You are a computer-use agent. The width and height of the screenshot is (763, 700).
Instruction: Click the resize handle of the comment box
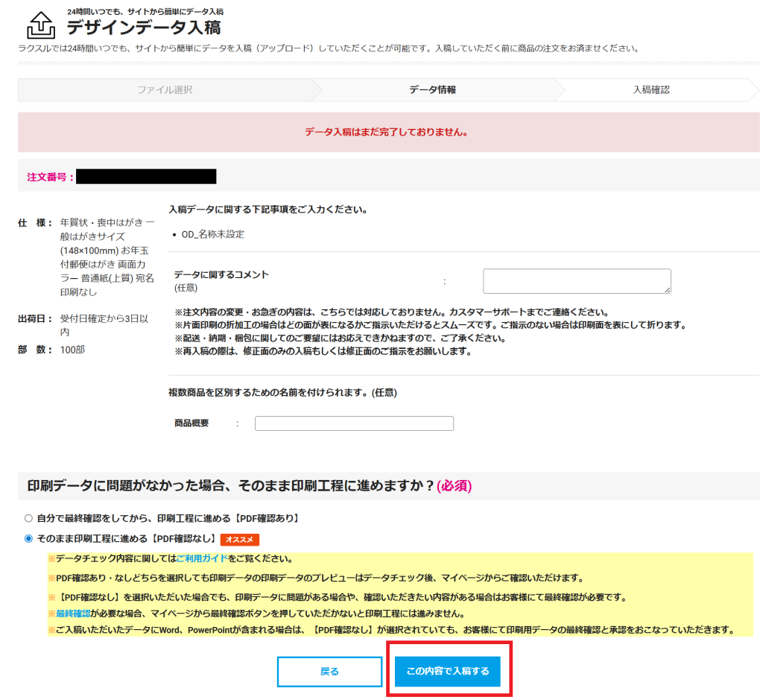667,289
